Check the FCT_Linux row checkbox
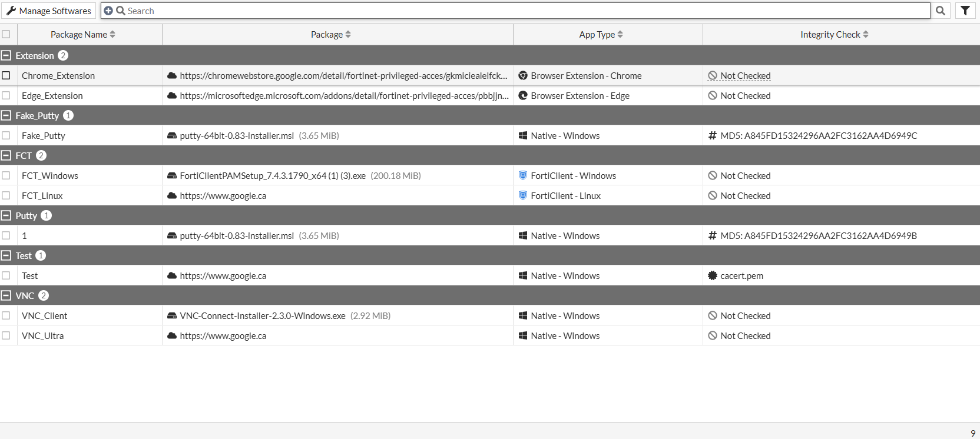Viewport: 980px width, 439px height. click(6, 195)
